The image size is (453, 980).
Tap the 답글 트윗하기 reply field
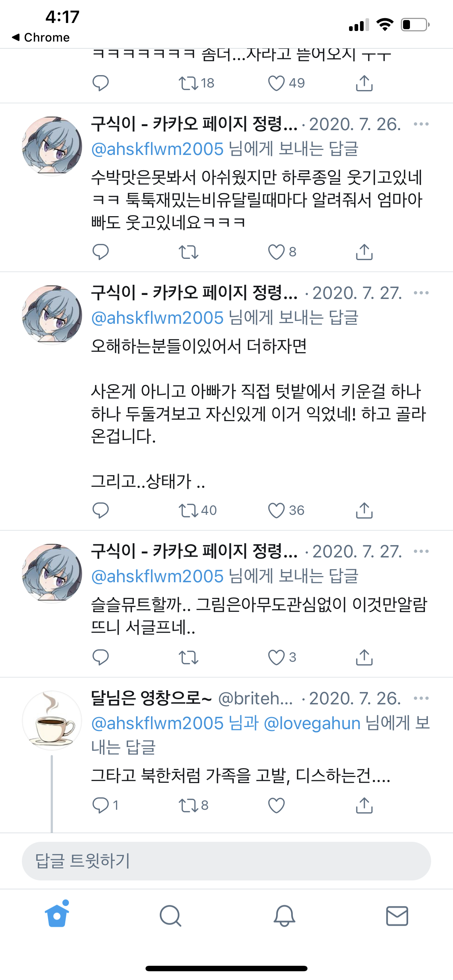[226, 861]
